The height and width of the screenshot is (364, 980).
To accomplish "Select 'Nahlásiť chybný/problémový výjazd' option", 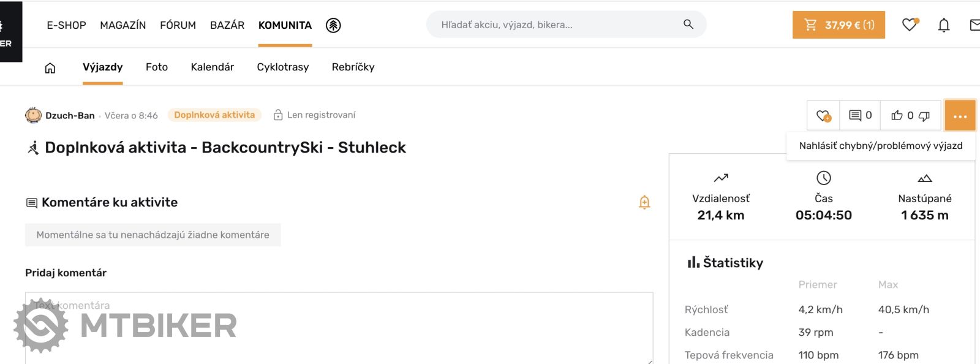I will point(881,146).
